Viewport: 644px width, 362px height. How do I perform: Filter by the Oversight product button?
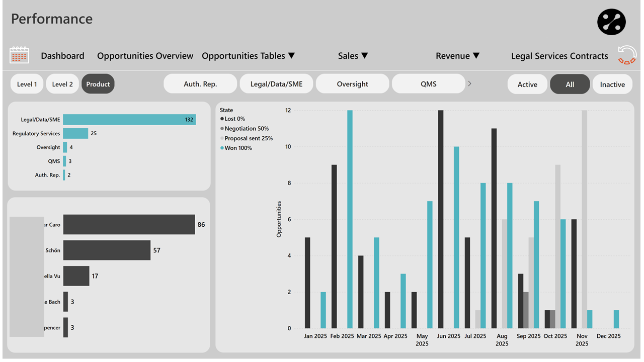pos(352,84)
